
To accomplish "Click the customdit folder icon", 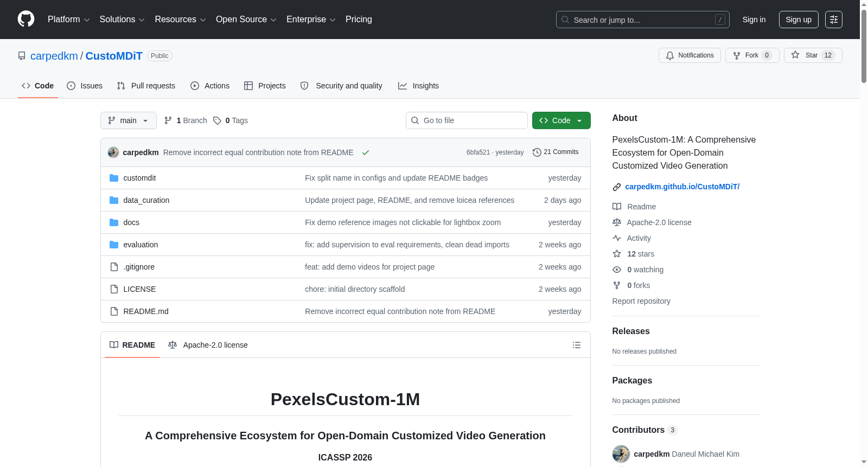I will coord(114,178).
